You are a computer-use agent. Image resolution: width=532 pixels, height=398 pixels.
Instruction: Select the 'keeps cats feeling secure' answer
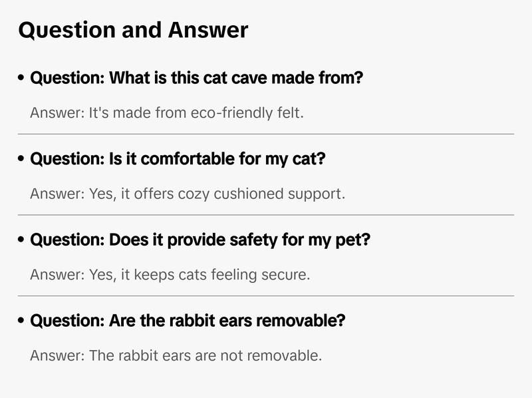pos(170,275)
